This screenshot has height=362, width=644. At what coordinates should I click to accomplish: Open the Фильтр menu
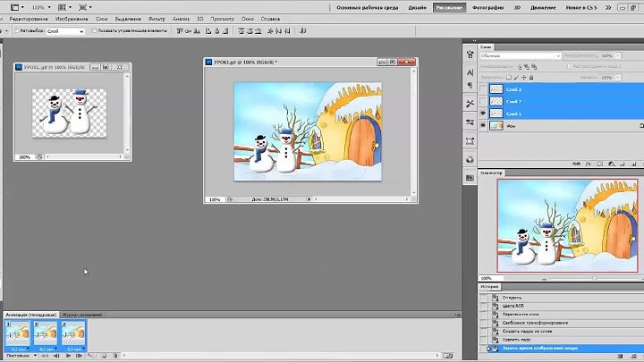157,18
